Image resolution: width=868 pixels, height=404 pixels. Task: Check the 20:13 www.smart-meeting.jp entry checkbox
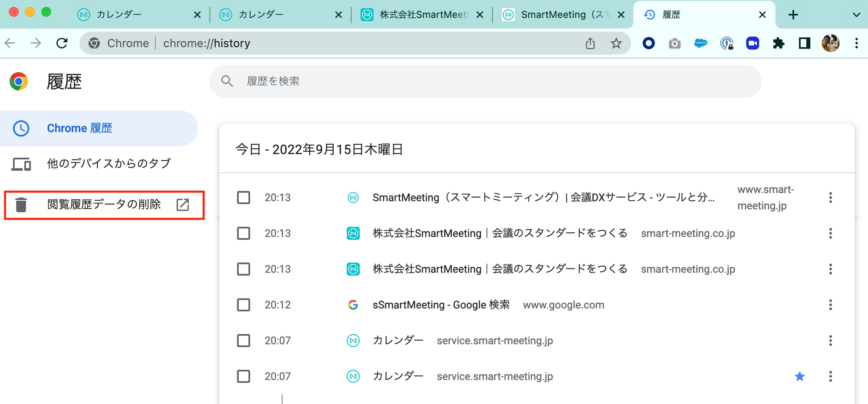pos(243,198)
